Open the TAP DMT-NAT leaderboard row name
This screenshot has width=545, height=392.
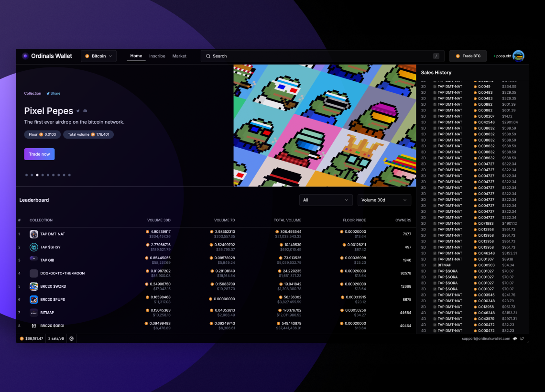(x=53, y=234)
